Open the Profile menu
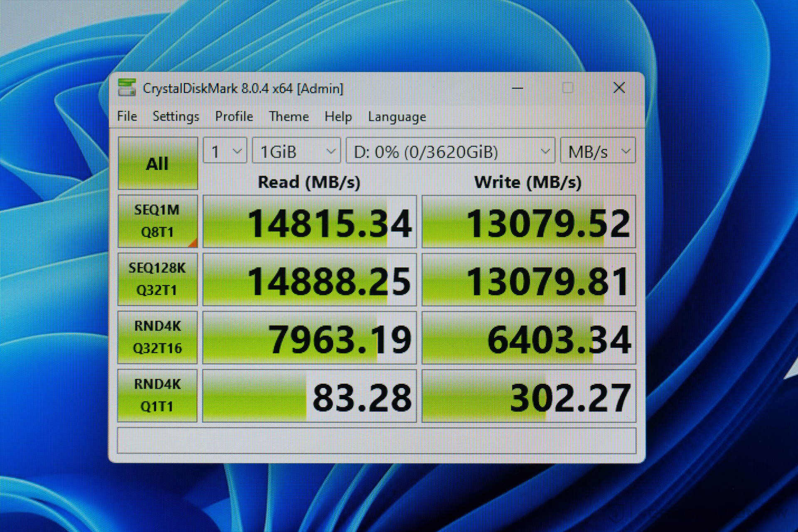Image resolution: width=798 pixels, height=532 pixels. pyautogui.click(x=234, y=116)
